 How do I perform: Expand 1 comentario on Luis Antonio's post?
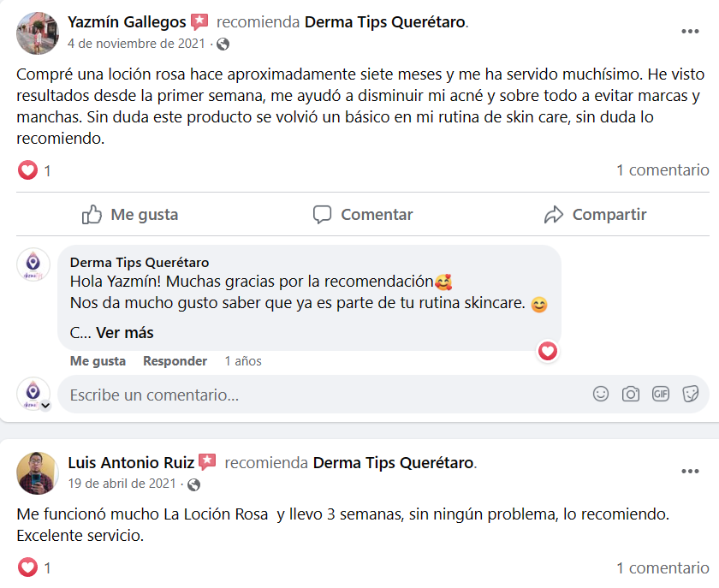(663, 567)
